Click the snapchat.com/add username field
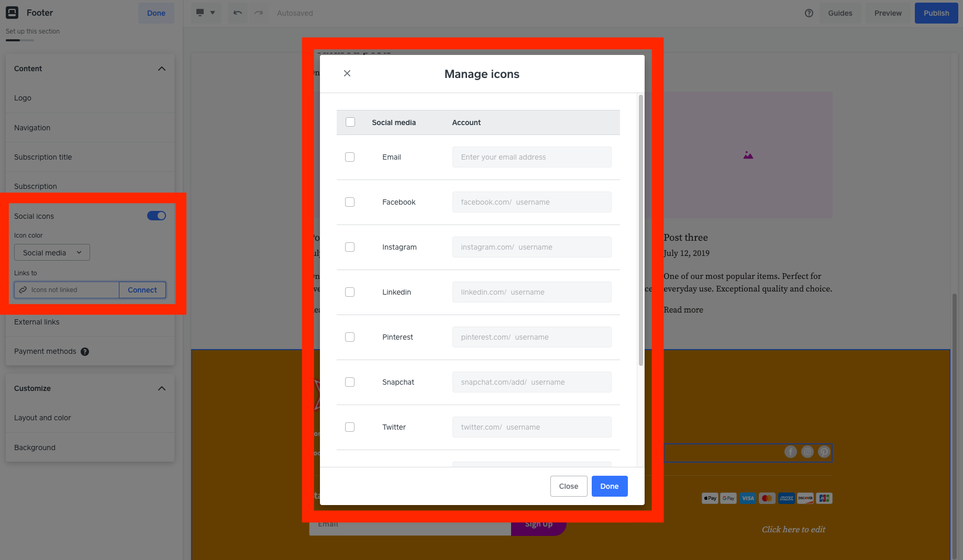 pyautogui.click(x=532, y=382)
